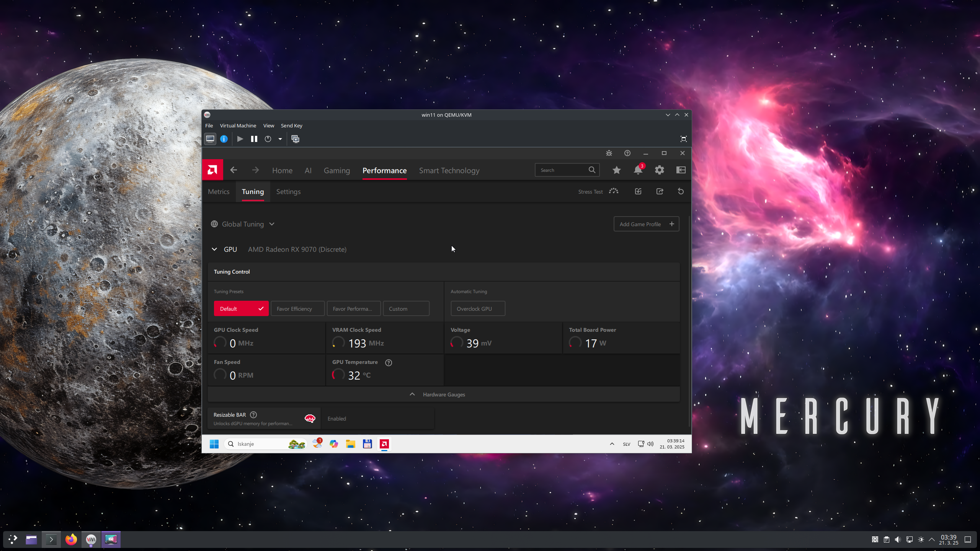Click the export tuning profile icon

pos(660,191)
